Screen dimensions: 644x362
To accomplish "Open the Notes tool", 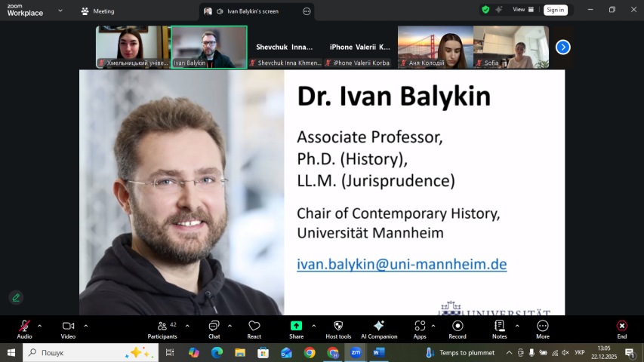I will click(500, 329).
